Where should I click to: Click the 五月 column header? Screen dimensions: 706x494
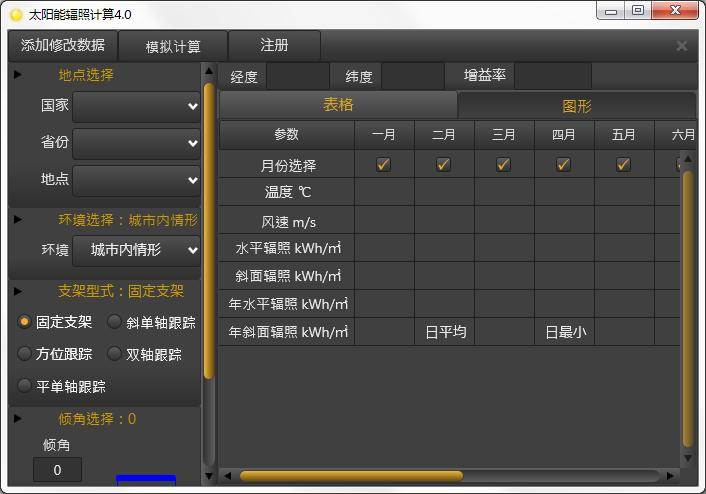[624, 135]
